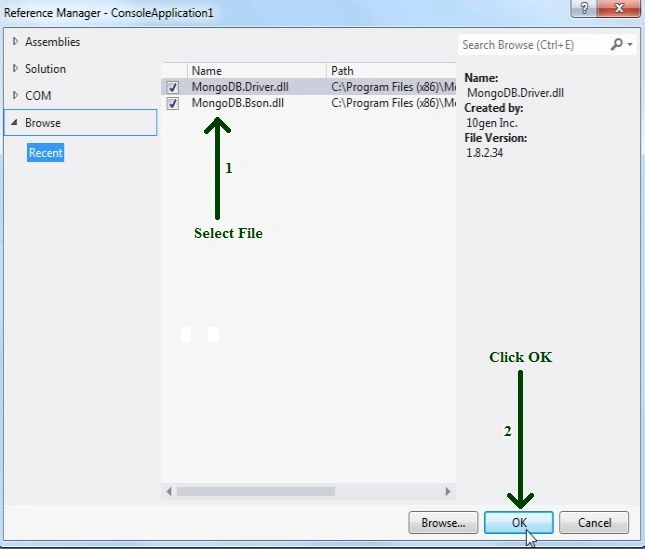The width and height of the screenshot is (645, 549).
Task: Open the search options dropdown arrow
Action: click(630, 44)
